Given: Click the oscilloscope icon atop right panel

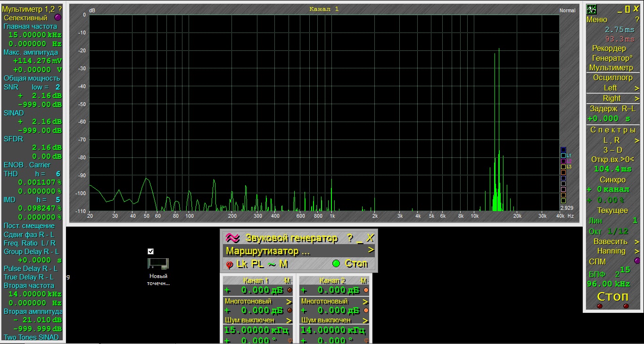Looking at the screenshot, I should [x=592, y=9].
